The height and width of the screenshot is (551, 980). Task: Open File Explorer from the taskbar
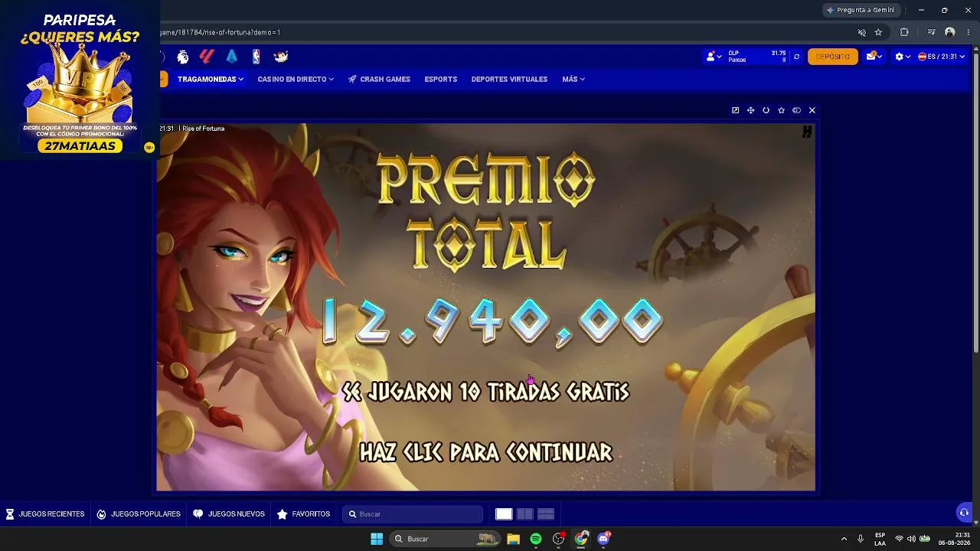click(x=513, y=539)
